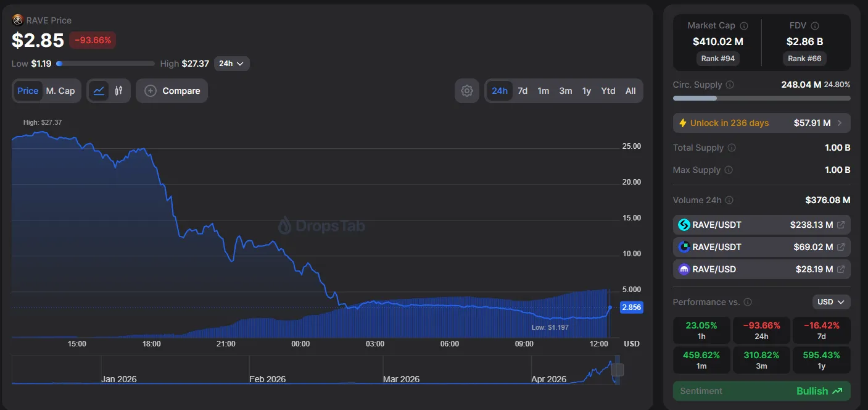Screen dimensions: 868x410
Task: Select the 7d timeframe tab
Action: (523, 91)
